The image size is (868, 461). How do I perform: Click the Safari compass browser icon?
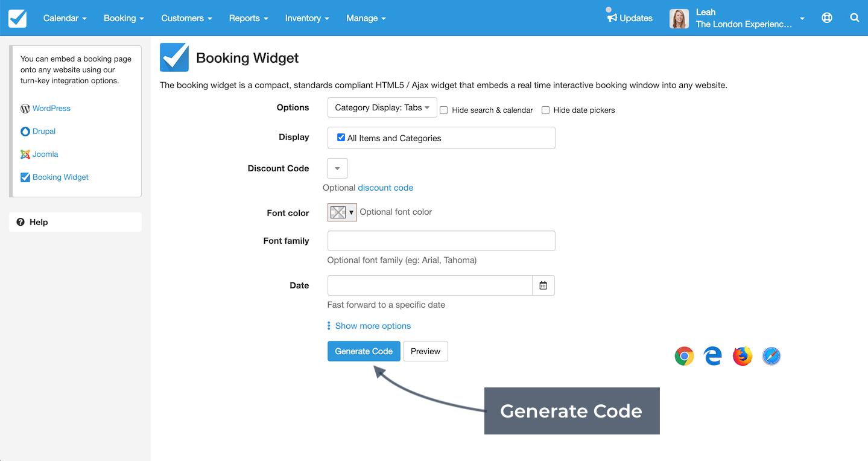tap(771, 356)
